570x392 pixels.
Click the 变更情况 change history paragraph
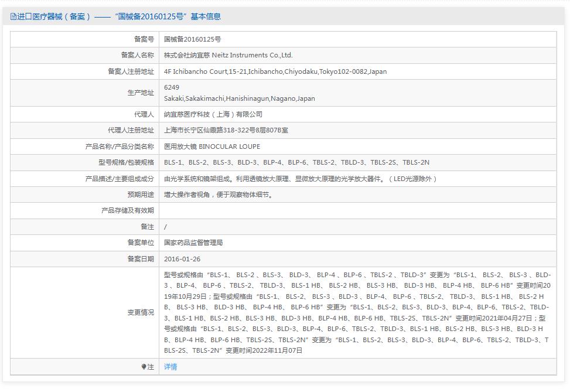pyautogui.click(x=357, y=312)
